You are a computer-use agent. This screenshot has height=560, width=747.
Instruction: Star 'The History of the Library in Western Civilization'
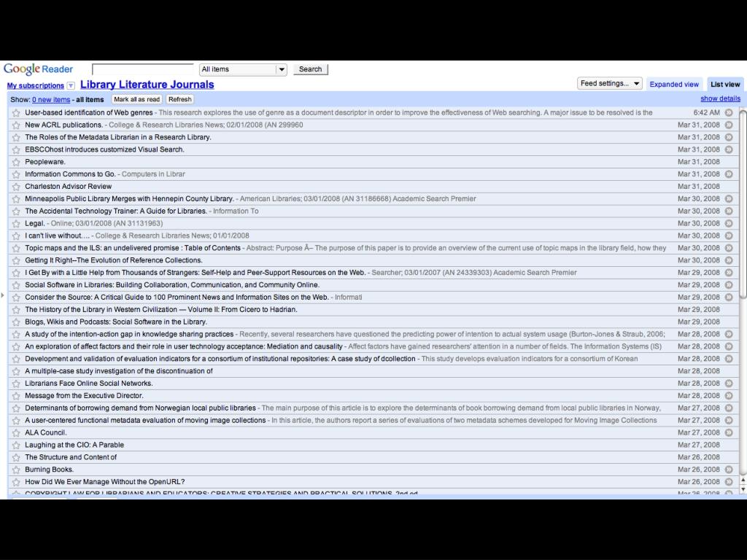click(16, 310)
